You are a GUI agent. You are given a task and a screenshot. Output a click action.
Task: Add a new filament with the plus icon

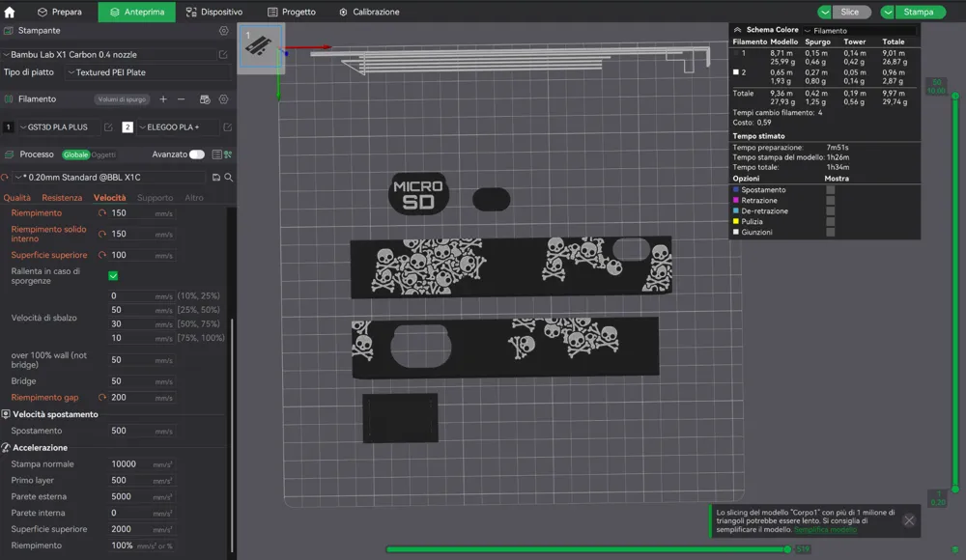[x=162, y=98]
